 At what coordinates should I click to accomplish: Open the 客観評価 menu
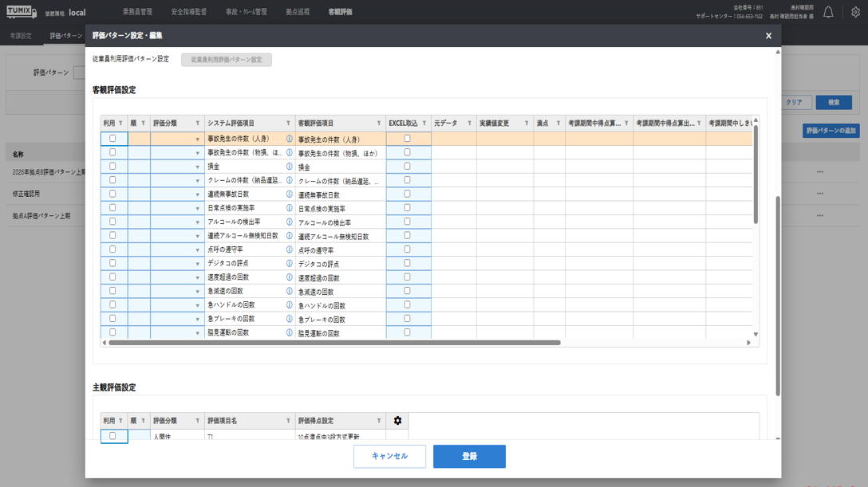coord(340,12)
